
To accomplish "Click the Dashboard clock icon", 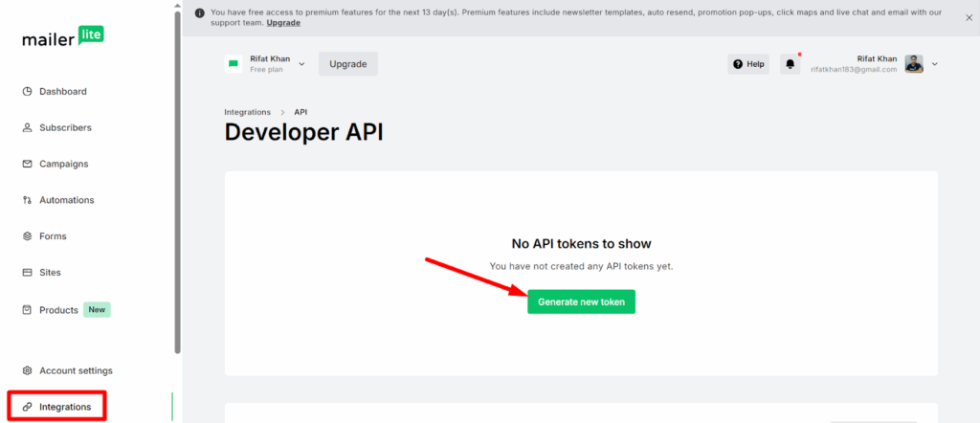I will (27, 91).
